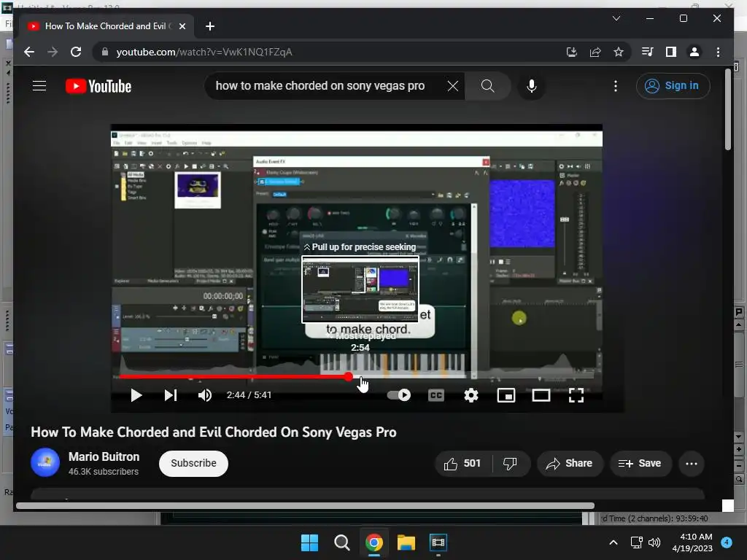Open more actions ellipsis below video
This screenshot has width=747, height=560.
tap(692, 463)
